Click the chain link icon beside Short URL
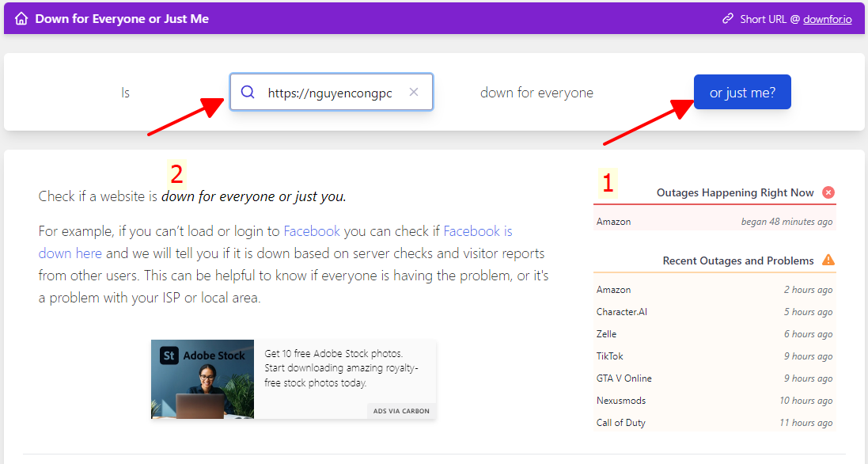The width and height of the screenshot is (868, 464). 727,19
